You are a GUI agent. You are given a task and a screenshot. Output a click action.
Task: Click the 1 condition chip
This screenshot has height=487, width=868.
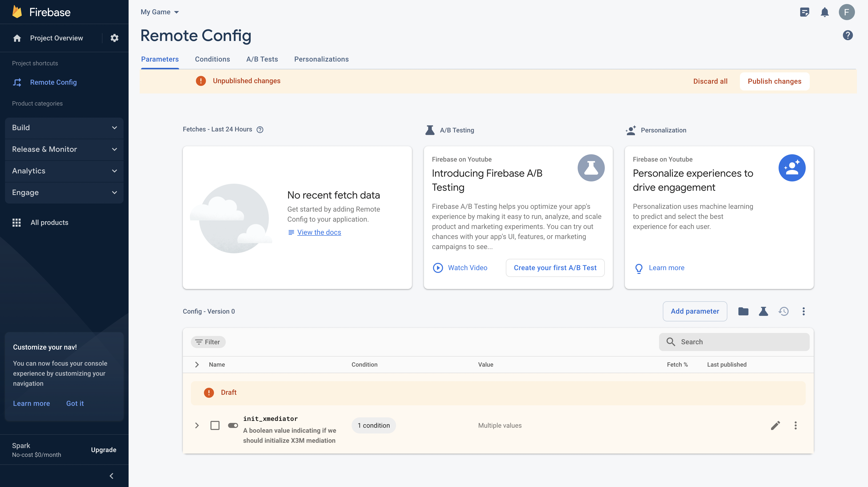coord(374,426)
